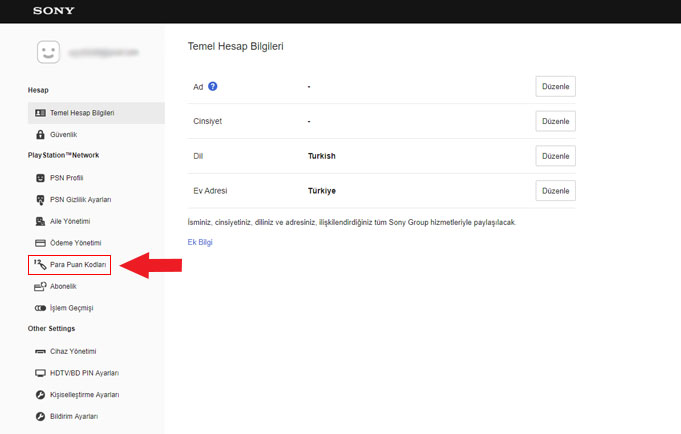
Task: Click the Ödeme Yönetimi credit card icon
Action: pyautogui.click(x=40, y=243)
